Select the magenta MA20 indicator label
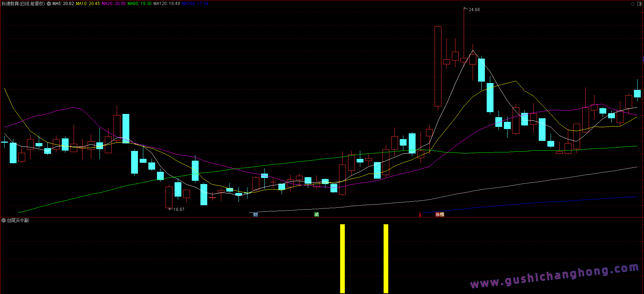The height and width of the screenshot is (294, 644). point(113,4)
